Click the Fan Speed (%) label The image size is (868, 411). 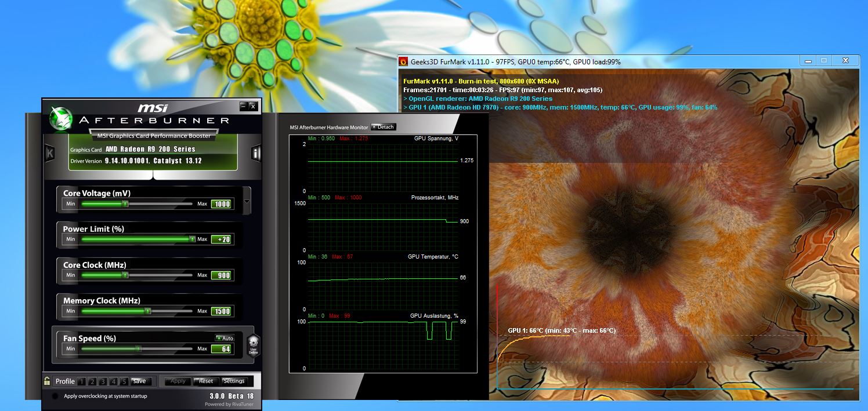point(90,338)
